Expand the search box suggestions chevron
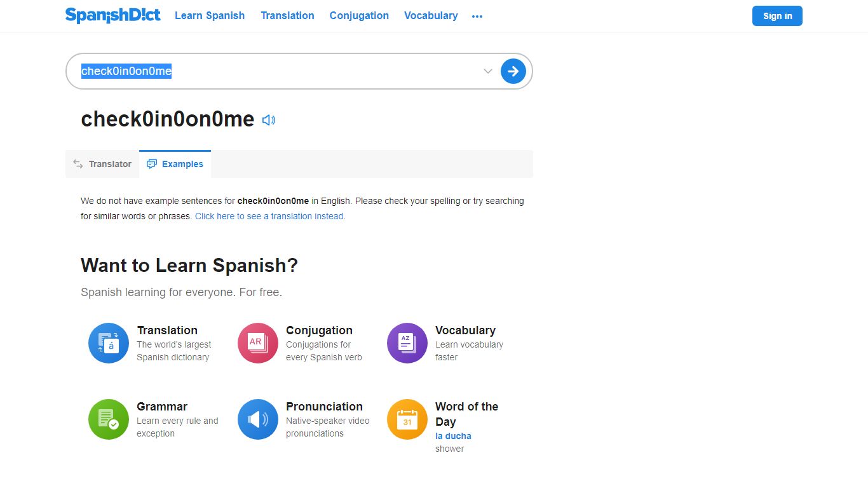Image resolution: width=868 pixels, height=488 pixels. pos(488,71)
